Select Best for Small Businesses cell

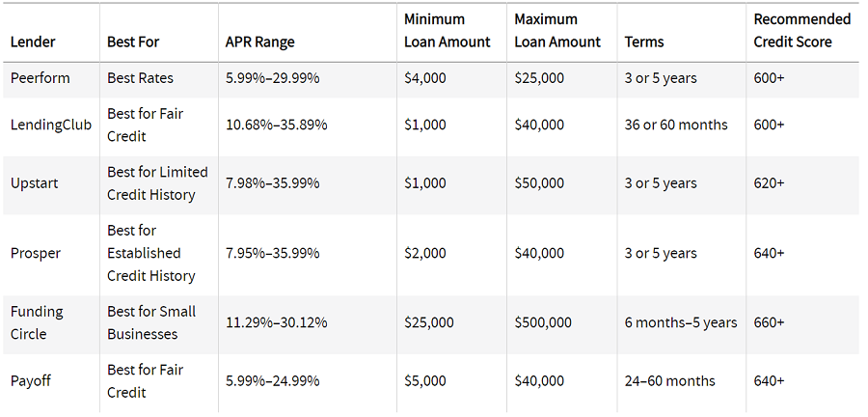point(151,322)
